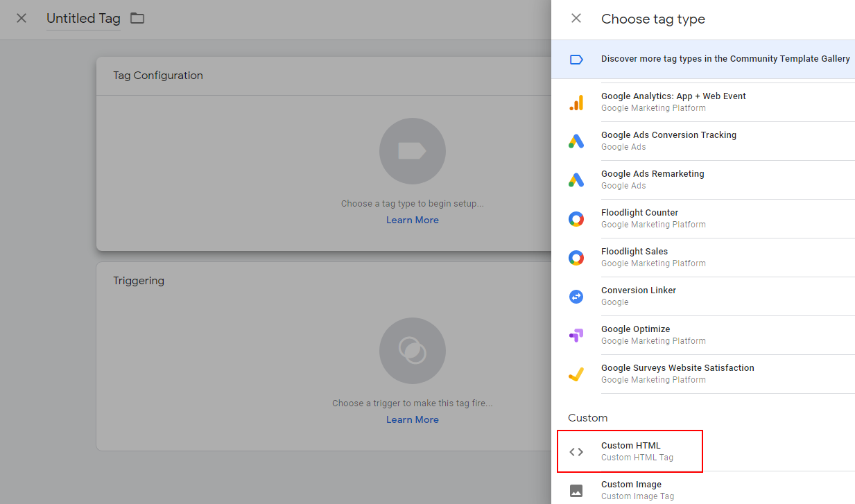Close the Untitled Tag editor

click(x=21, y=18)
